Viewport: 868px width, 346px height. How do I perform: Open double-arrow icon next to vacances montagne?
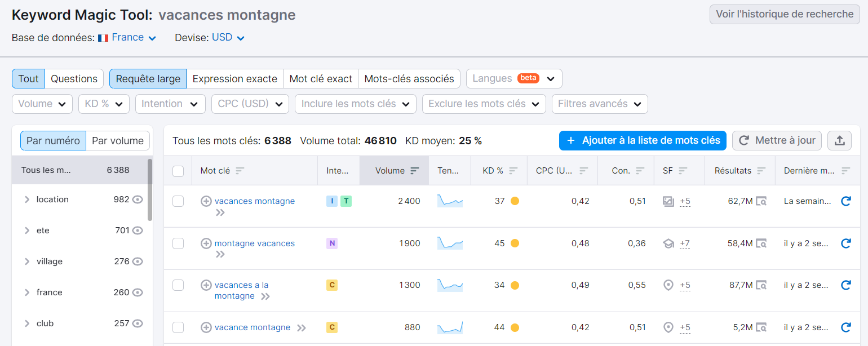click(x=220, y=212)
